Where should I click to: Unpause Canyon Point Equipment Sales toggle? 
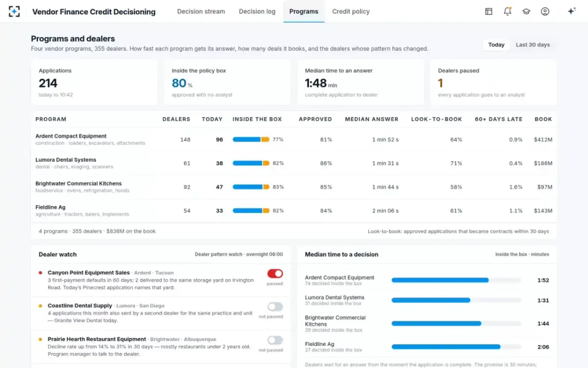(x=275, y=274)
